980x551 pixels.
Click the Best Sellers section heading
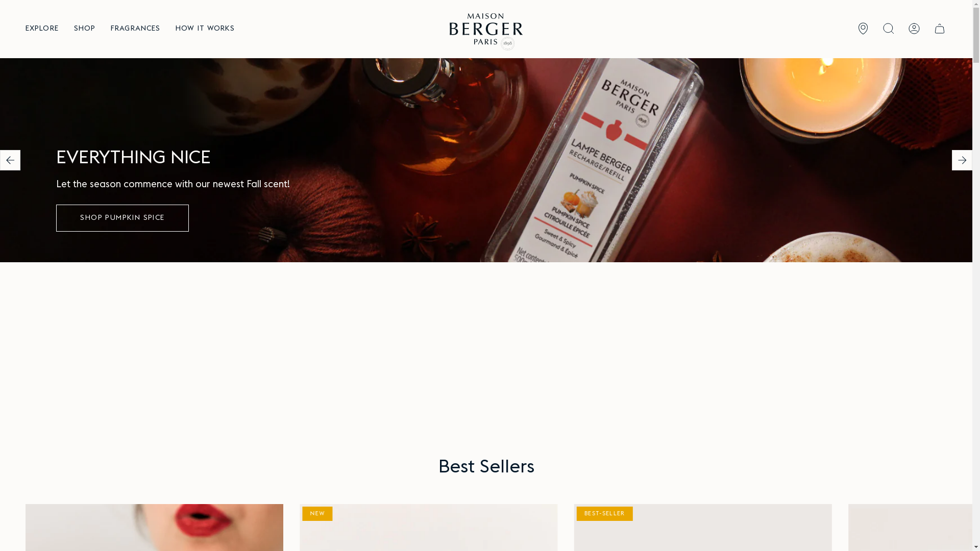coord(486,467)
